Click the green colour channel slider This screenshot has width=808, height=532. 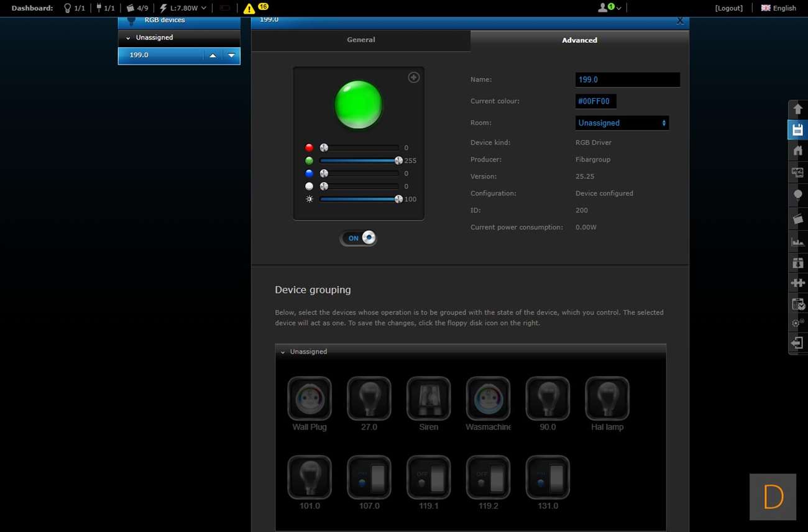pyautogui.click(x=359, y=160)
